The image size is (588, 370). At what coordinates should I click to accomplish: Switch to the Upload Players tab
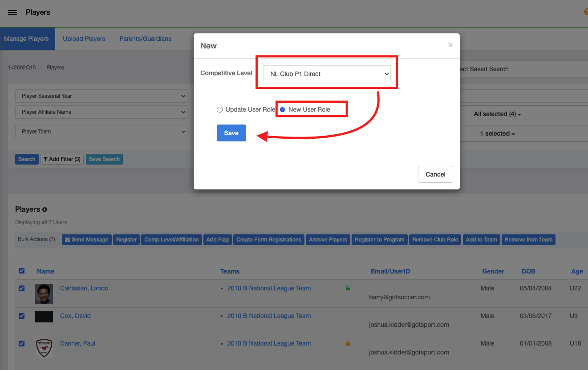coord(84,39)
